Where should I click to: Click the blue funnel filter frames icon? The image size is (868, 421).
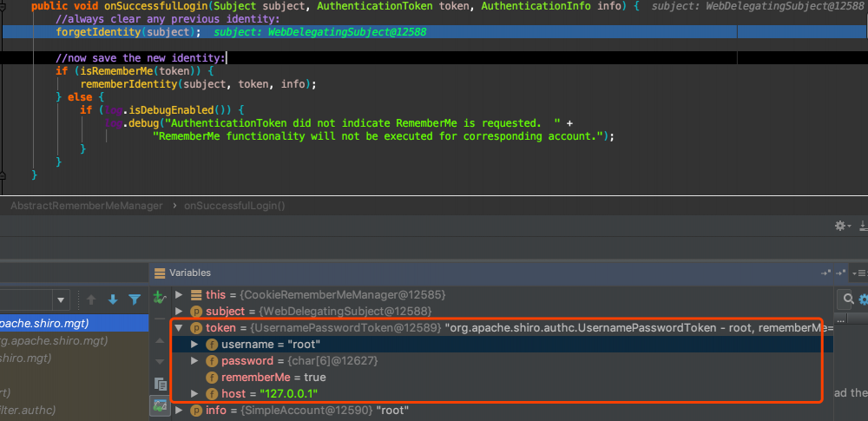(135, 299)
